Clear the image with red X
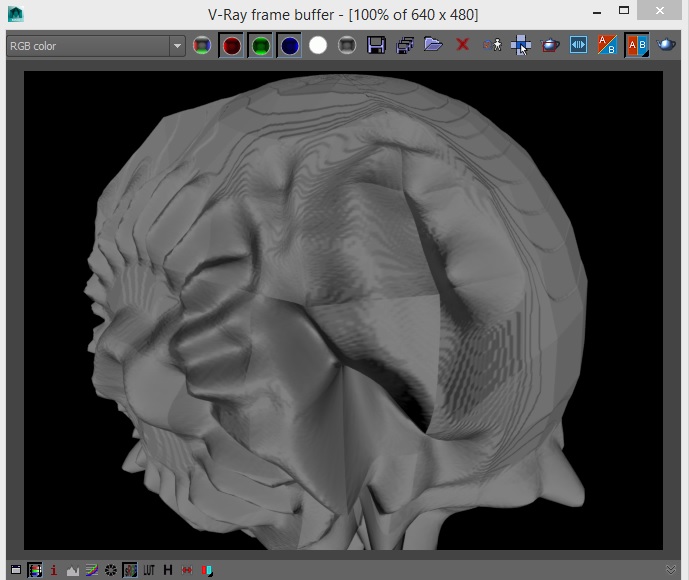The width and height of the screenshot is (689, 580). 462,45
